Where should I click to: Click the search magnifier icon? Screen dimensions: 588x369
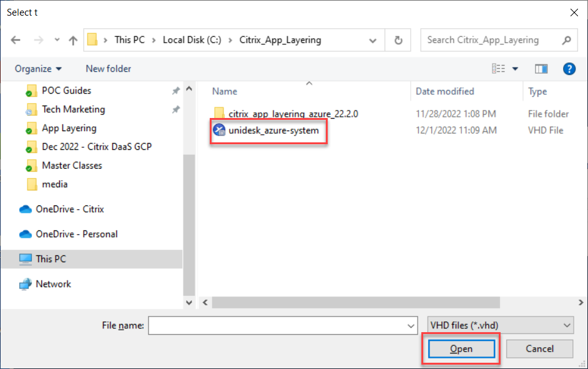(566, 40)
